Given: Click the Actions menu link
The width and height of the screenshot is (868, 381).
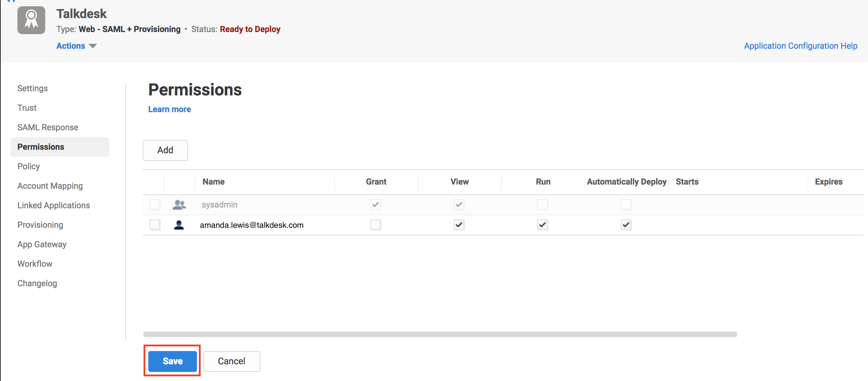Looking at the screenshot, I should click(71, 46).
